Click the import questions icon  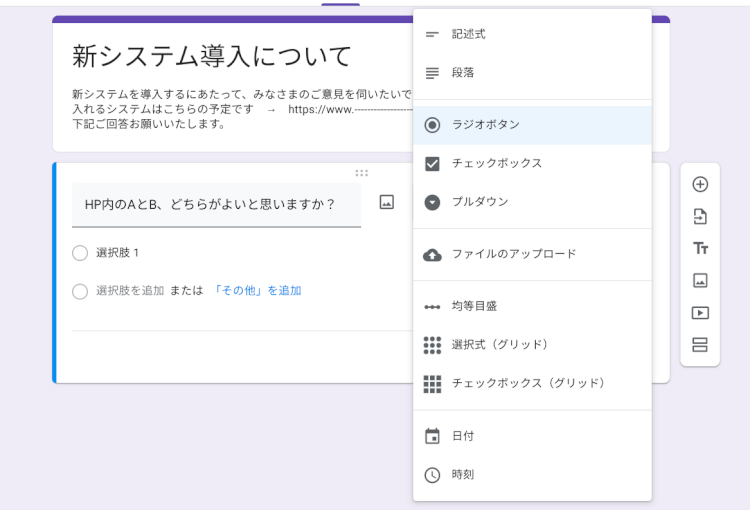click(700, 216)
